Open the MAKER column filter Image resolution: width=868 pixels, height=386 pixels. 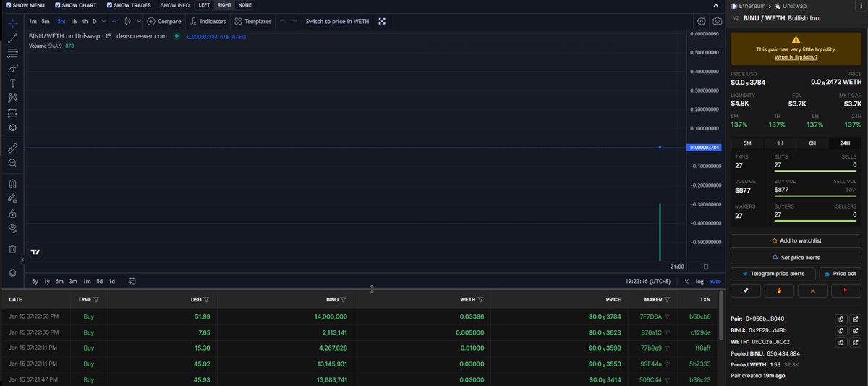click(668, 299)
